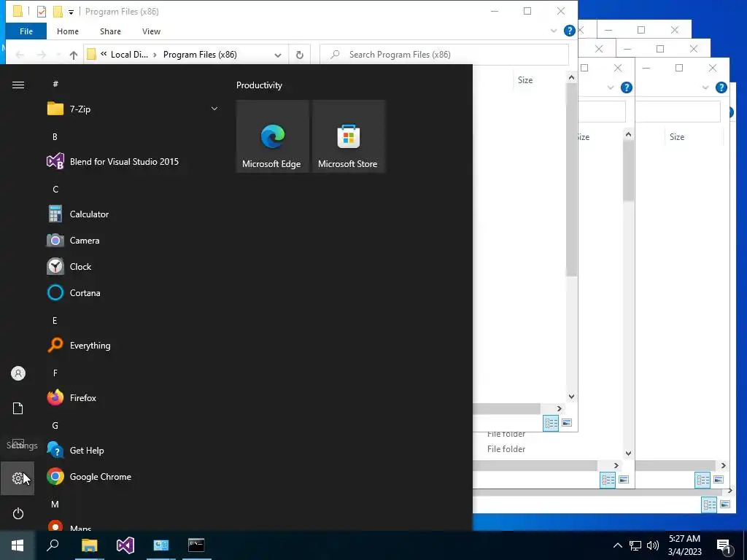Launch the Clock app
The image size is (747, 560).
pyautogui.click(x=69, y=267)
